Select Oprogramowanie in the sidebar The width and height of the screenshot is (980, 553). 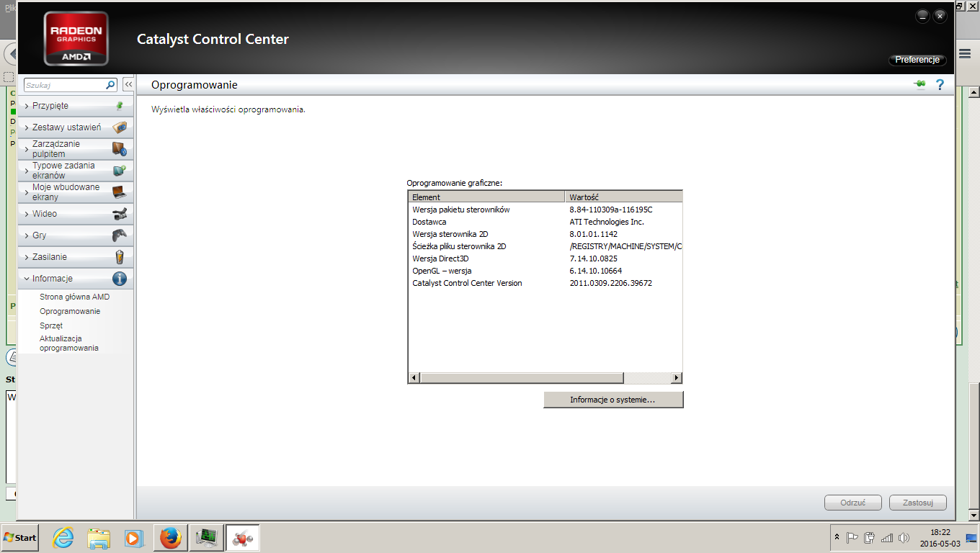click(70, 311)
